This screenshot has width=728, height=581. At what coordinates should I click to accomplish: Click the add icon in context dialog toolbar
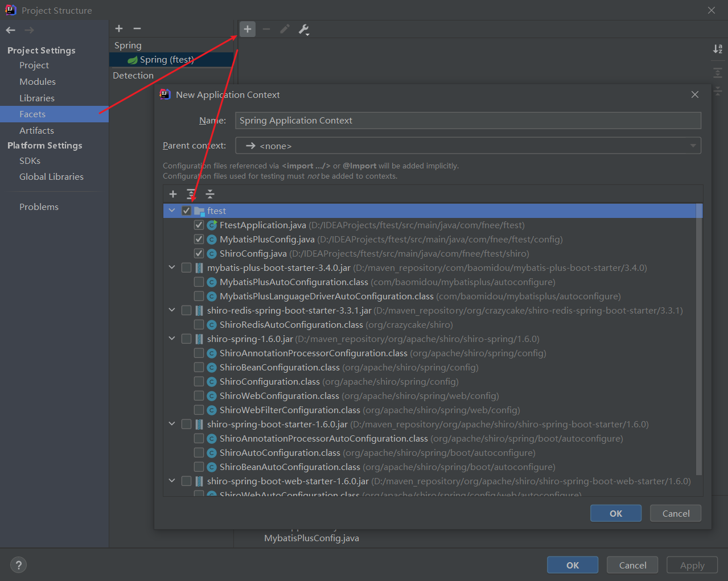point(173,194)
